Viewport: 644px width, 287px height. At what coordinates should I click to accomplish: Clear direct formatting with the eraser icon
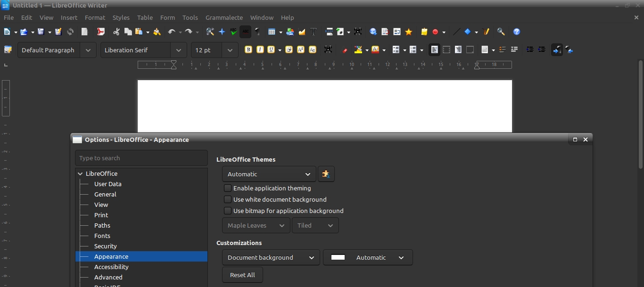345,49
